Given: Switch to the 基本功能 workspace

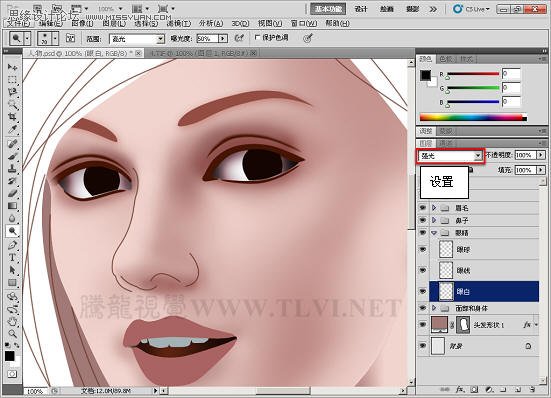Looking at the screenshot, I should pos(328,9).
